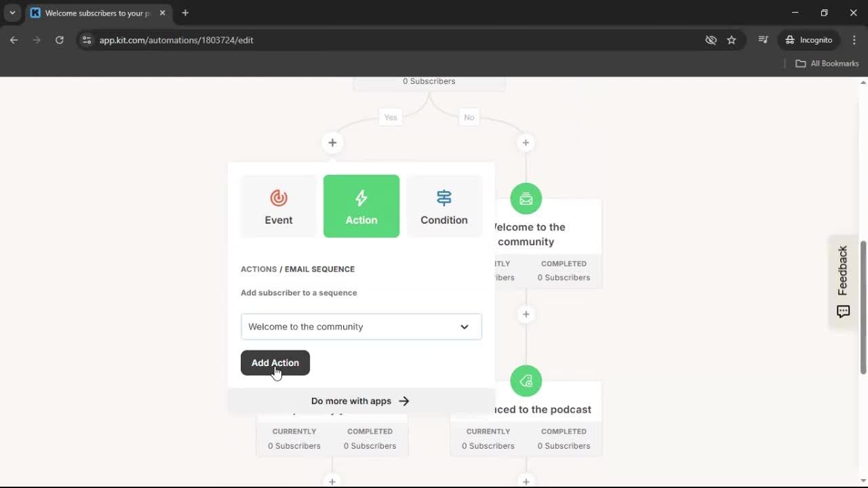Follow the Do more with apps link
868x488 pixels.
point(360,401)
